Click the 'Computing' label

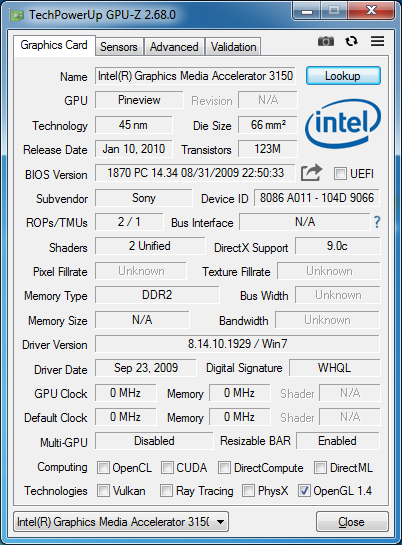tap(63, 467)
